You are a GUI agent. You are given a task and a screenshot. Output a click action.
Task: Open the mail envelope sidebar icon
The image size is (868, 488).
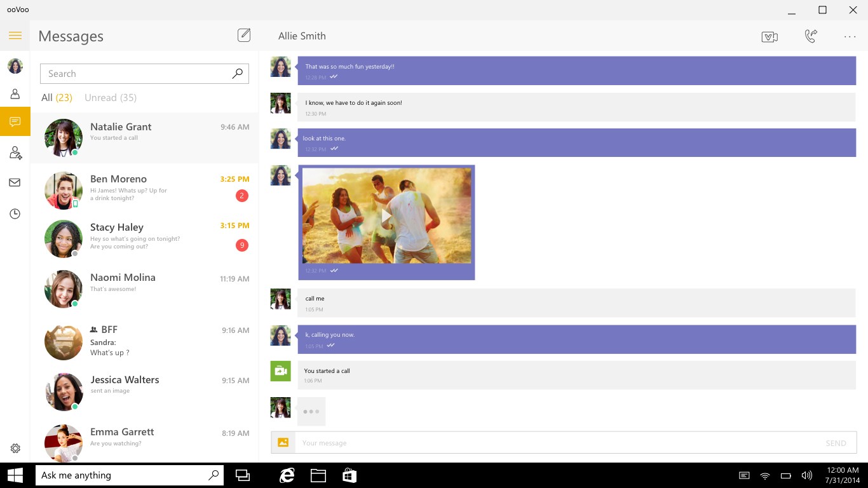[15, 183]
